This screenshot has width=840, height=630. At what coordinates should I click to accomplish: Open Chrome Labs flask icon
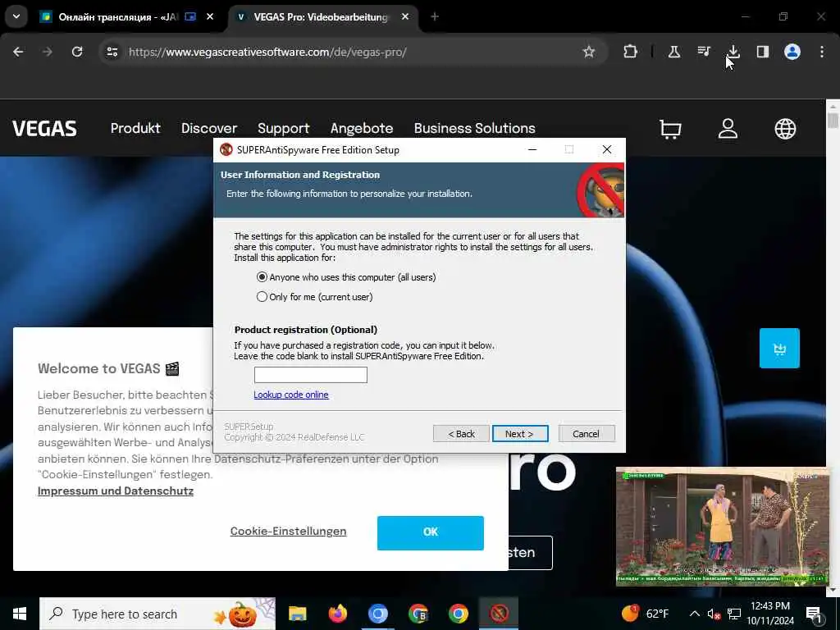(674, 52)
